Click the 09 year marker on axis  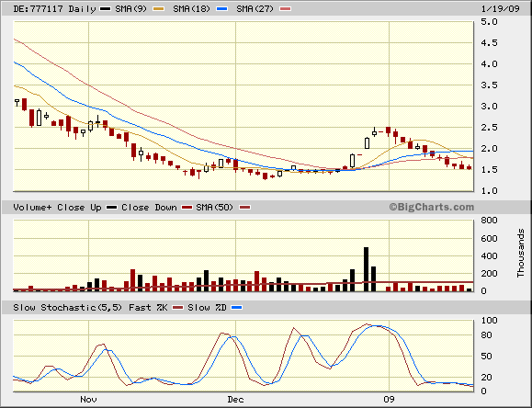pyautogui.click(x=390, y=400)
